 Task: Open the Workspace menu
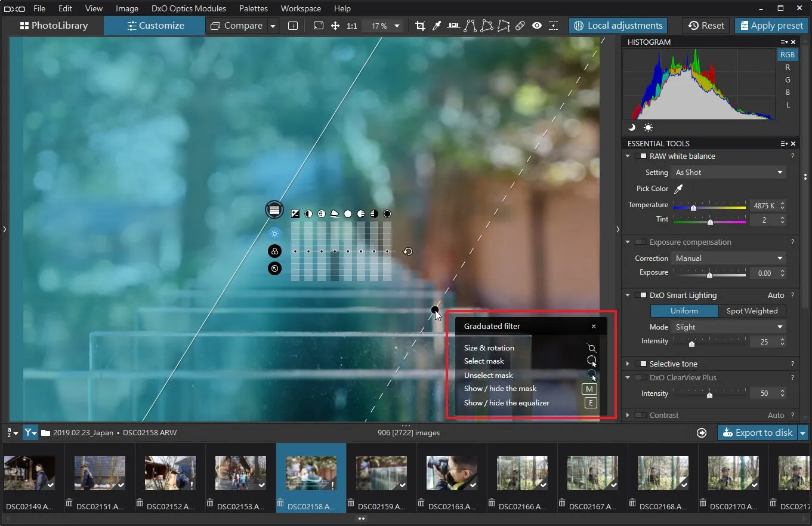point(301,8)
